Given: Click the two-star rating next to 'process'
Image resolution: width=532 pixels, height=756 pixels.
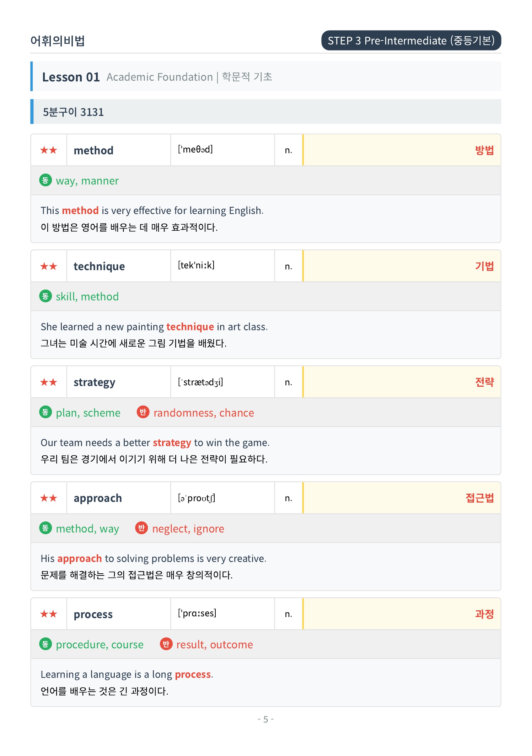Looking at the screenshot, I should click(49, 614).
